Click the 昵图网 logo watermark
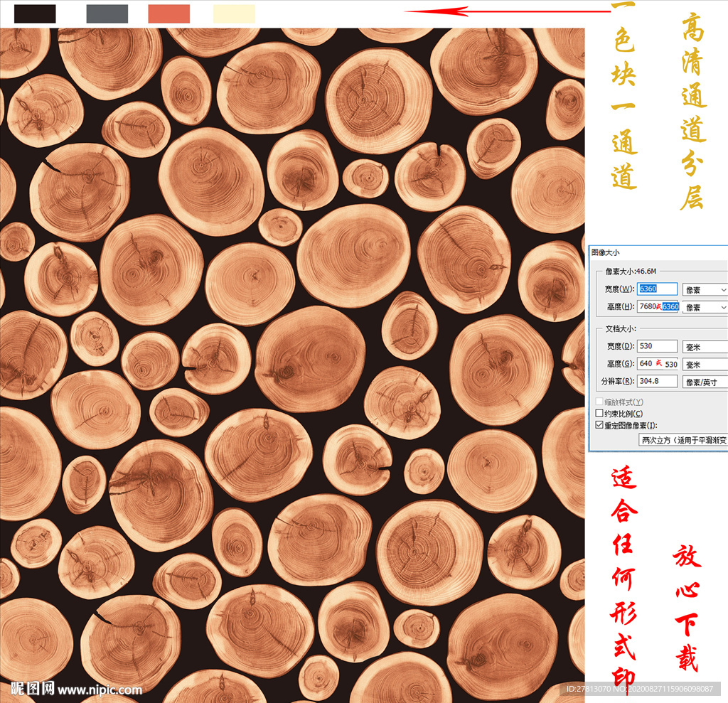 point(33,688)
